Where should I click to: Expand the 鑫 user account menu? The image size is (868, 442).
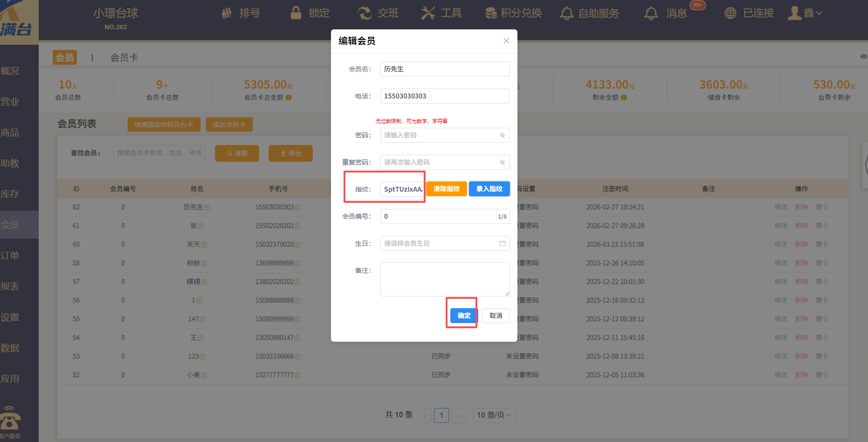click(805, 13)
